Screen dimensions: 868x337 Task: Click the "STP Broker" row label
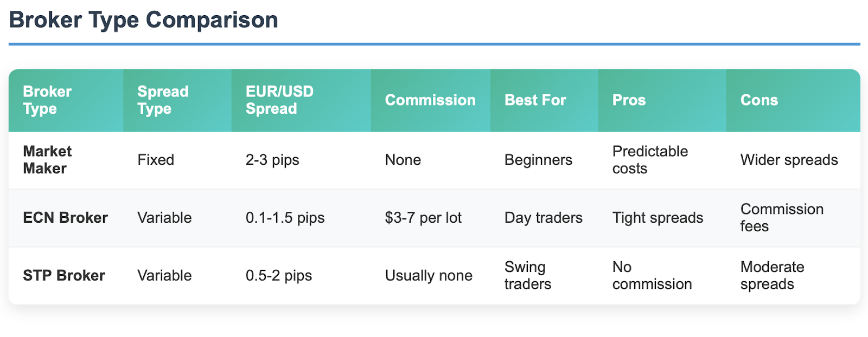pos(64,275)
